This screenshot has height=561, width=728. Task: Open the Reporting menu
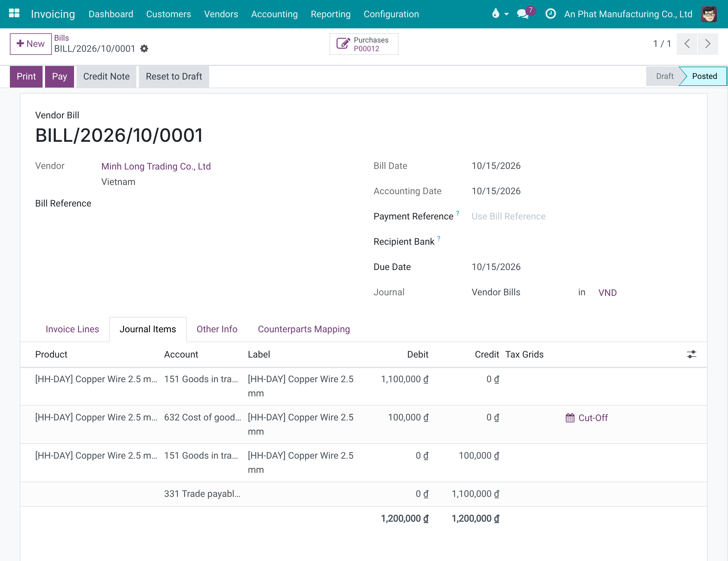[331, 14]
